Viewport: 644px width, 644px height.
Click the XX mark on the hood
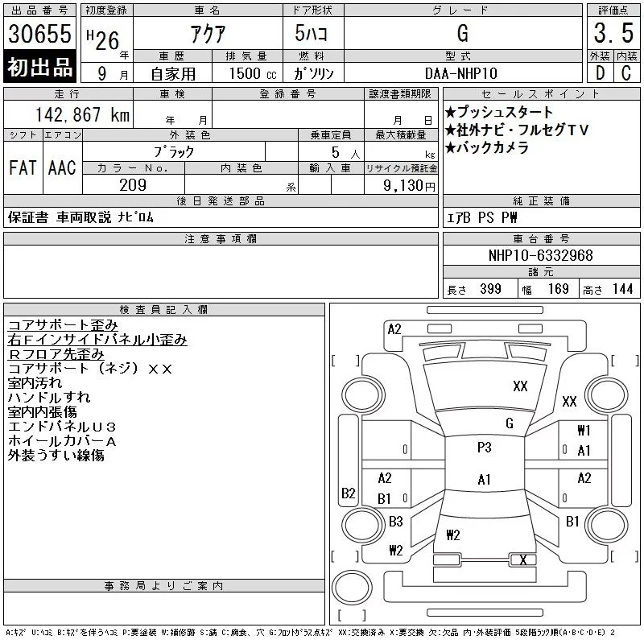[x=520, y=386]
